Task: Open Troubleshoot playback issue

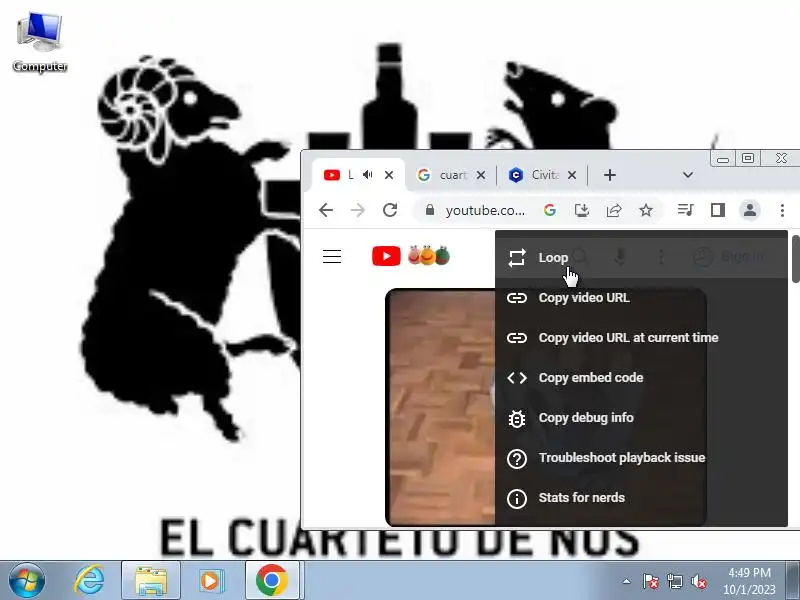Action: click(x=641, y=458)
